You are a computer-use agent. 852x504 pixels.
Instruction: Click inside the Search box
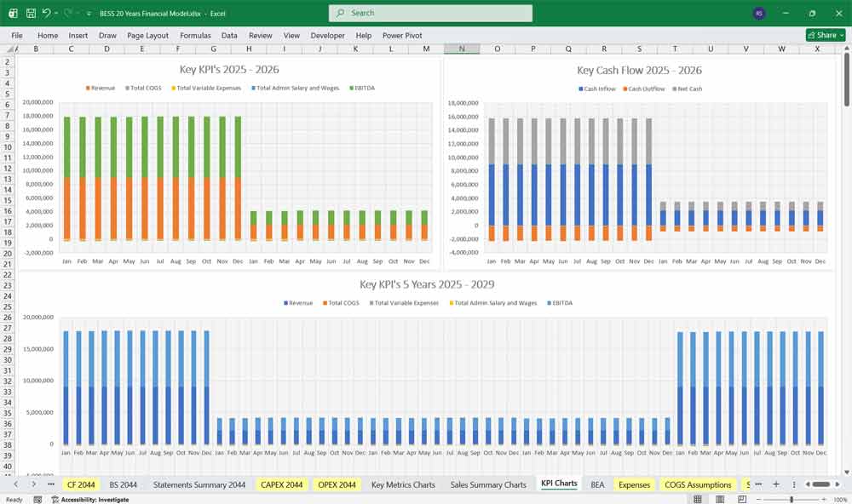pos(430,13)
